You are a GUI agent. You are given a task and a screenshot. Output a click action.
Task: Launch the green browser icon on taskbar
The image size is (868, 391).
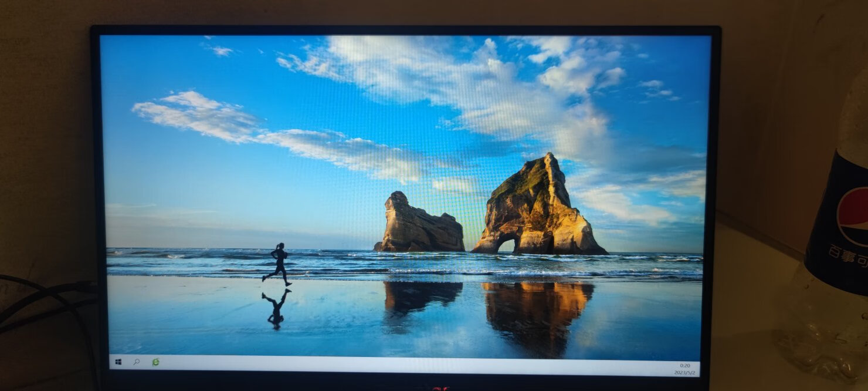155,362
